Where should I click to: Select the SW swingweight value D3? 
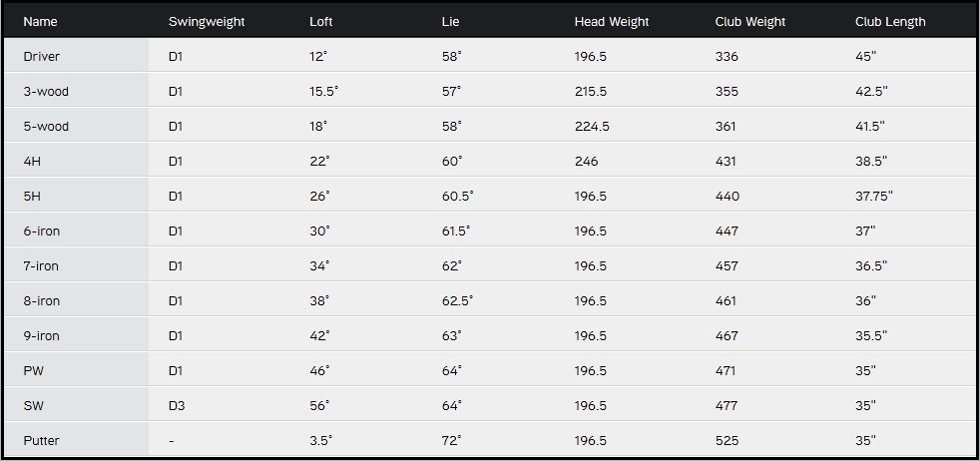coord(177,406)
